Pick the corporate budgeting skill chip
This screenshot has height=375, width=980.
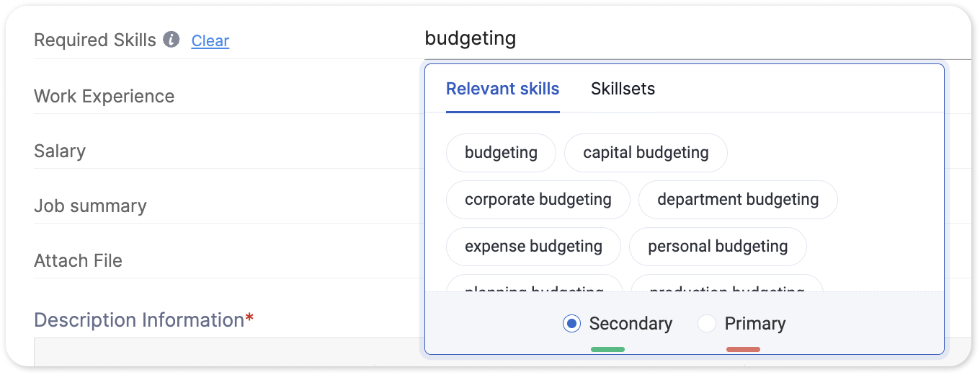538,200
